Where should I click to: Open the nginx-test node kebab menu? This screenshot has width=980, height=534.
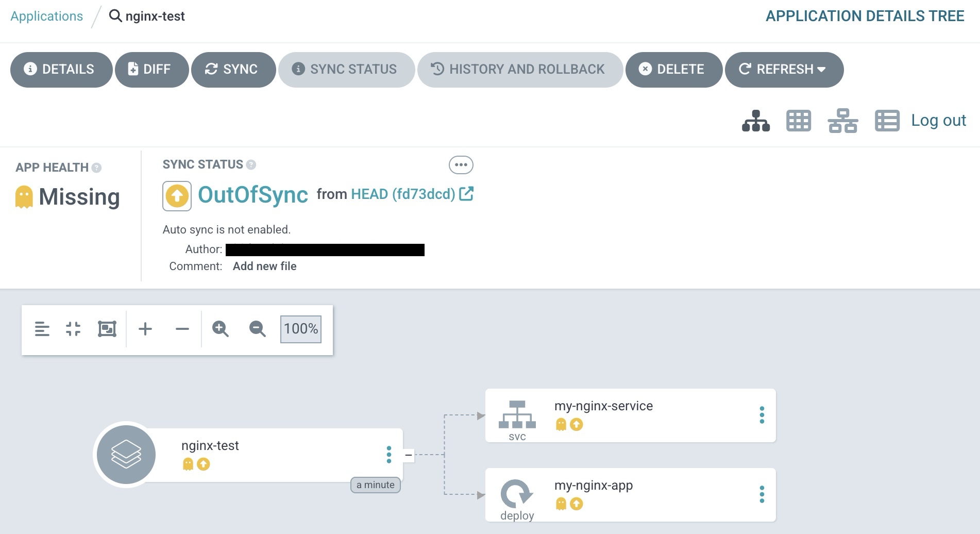388,455
